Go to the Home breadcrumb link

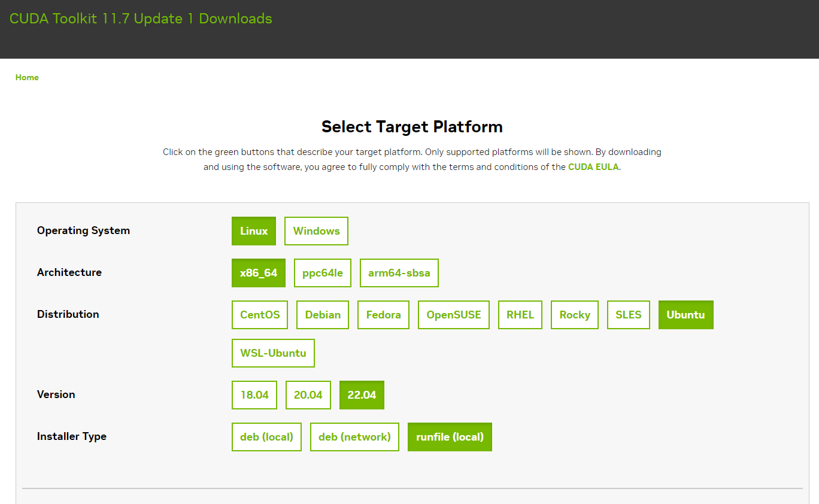pos(27,77)
